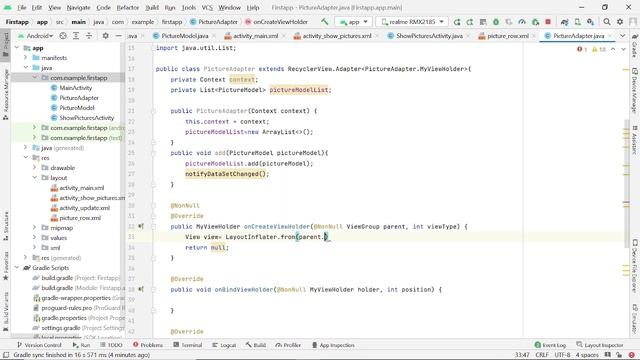This screenshot has height=360, width=640.
Task: Click the errors indicator in editor corner
Action: point(582,49)
